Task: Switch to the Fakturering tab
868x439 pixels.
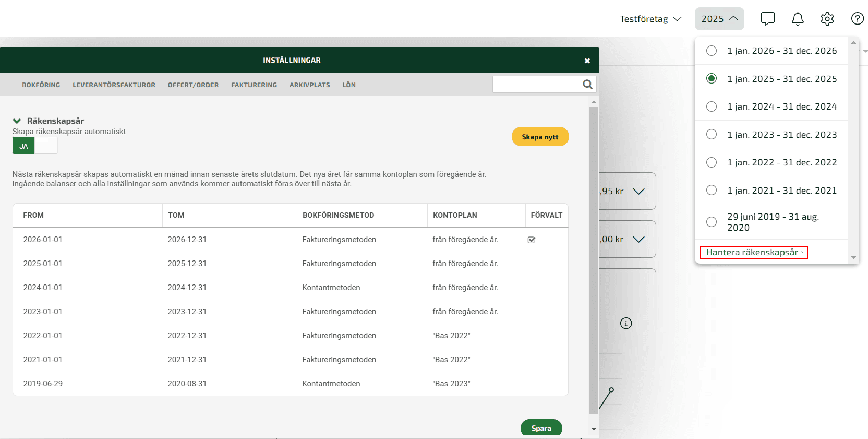Action: pyautogui.click(x=254, y=85)
